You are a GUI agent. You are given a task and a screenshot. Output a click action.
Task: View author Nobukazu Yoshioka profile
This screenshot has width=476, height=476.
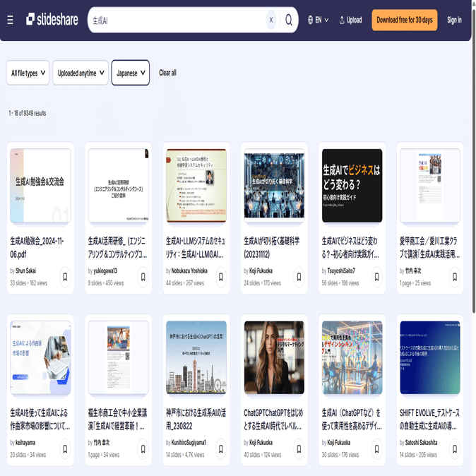(x=189, y=270)
